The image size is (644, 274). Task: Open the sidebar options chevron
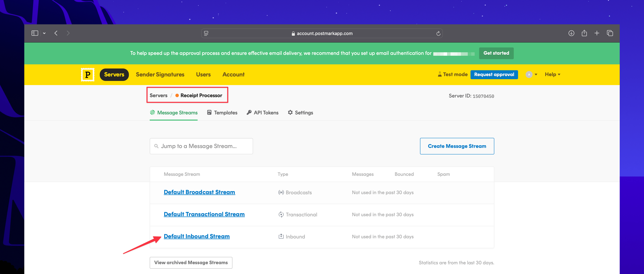click(44, 33)
